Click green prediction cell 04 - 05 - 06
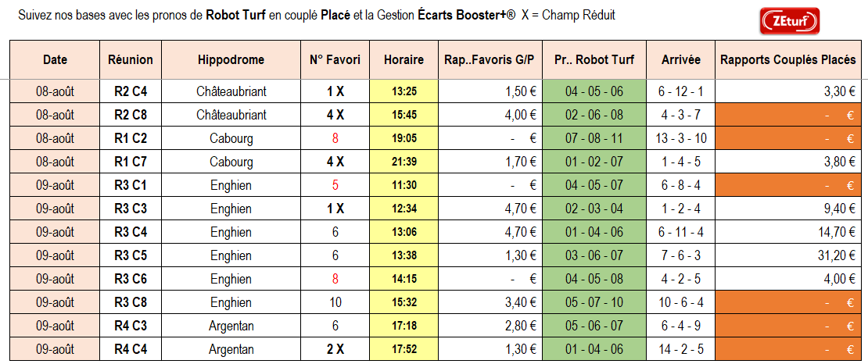 point(594,91)
